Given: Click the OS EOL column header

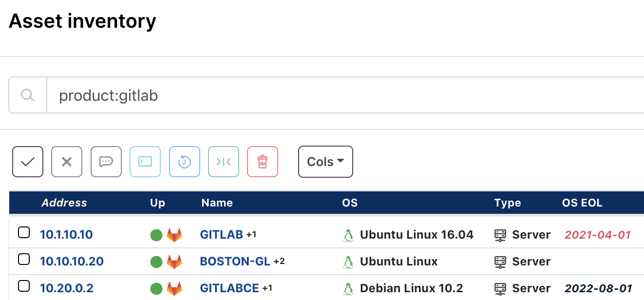Looking at the screenshot, I should [582, 203].
